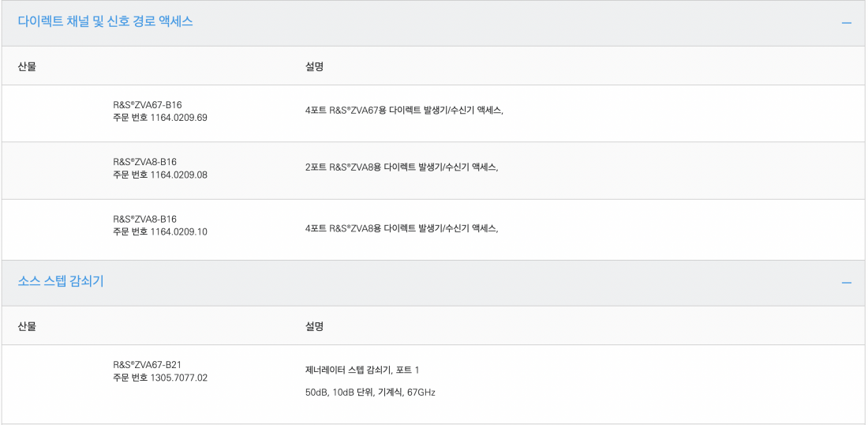The image size is (868, 425).
Task: Click the 소스 스텝 감쇠기 section heading
Action: coord(60,281)
